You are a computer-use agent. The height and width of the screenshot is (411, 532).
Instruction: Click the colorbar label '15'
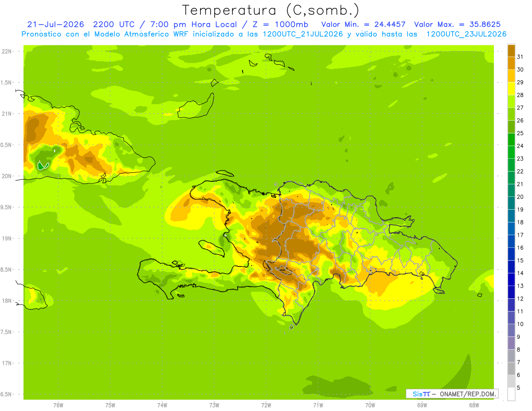coord(520,260)
